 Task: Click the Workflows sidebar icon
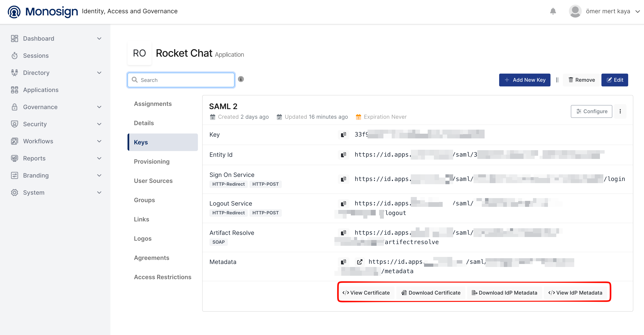pyautogui.click(x=15, y=141)
